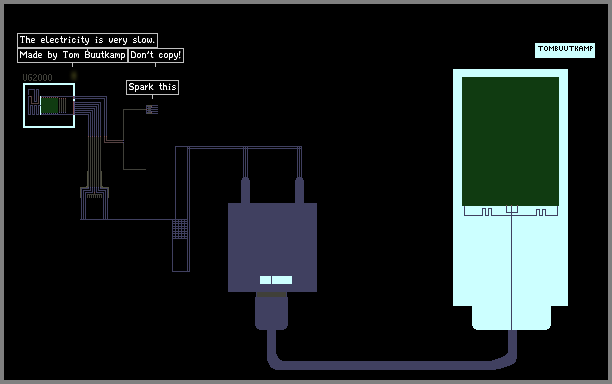Select the purple power adapter body
The width and height of the screenshot is (612, 384).
pyautogui.click(x=272, y=247)
